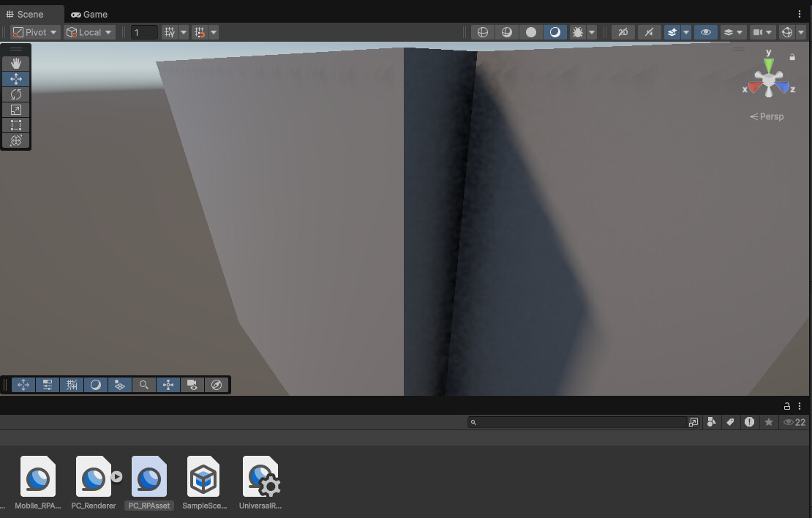Viewport: 812px width, 518px height.
Task: Open the scene search magnifier icon
Action: [x=144, y=385]
